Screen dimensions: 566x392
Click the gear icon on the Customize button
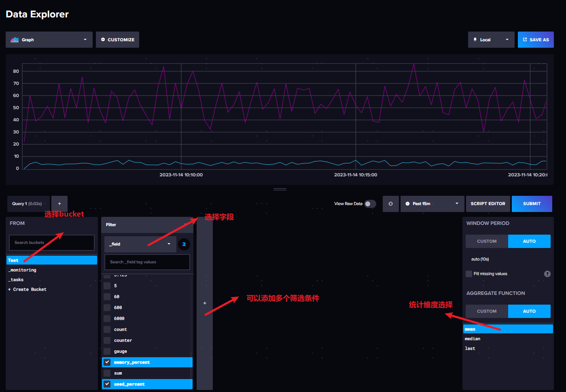(103, 39)
